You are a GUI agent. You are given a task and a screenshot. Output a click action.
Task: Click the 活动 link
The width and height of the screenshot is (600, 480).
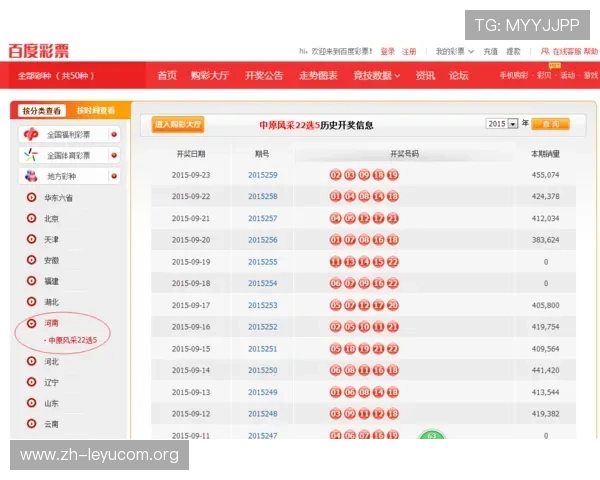567,75
